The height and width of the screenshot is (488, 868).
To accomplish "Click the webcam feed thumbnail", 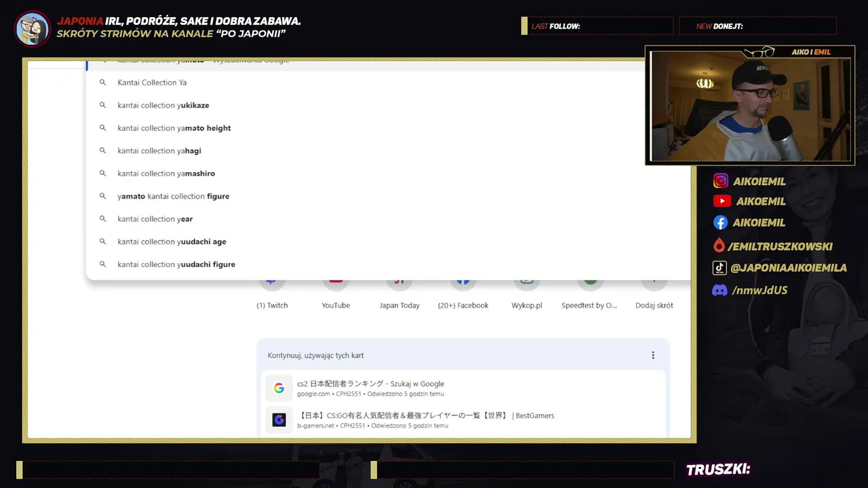I will (x=750, y=106).
